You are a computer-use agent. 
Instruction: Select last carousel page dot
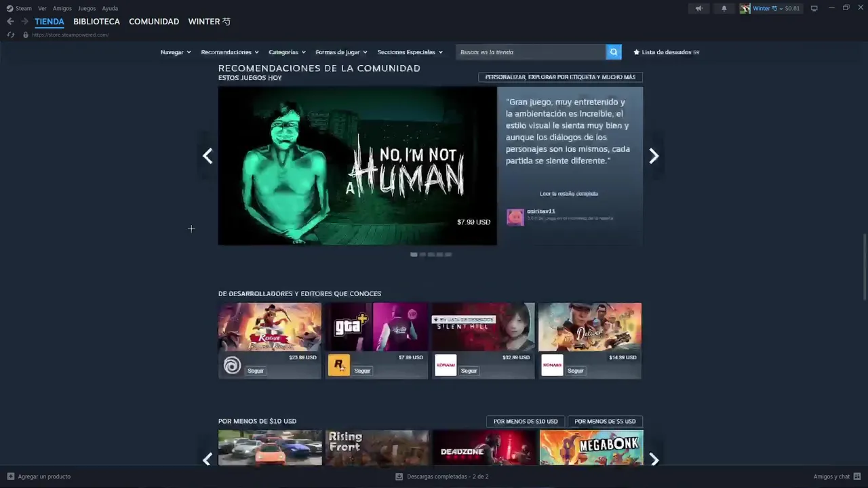[x=448, y=255]
